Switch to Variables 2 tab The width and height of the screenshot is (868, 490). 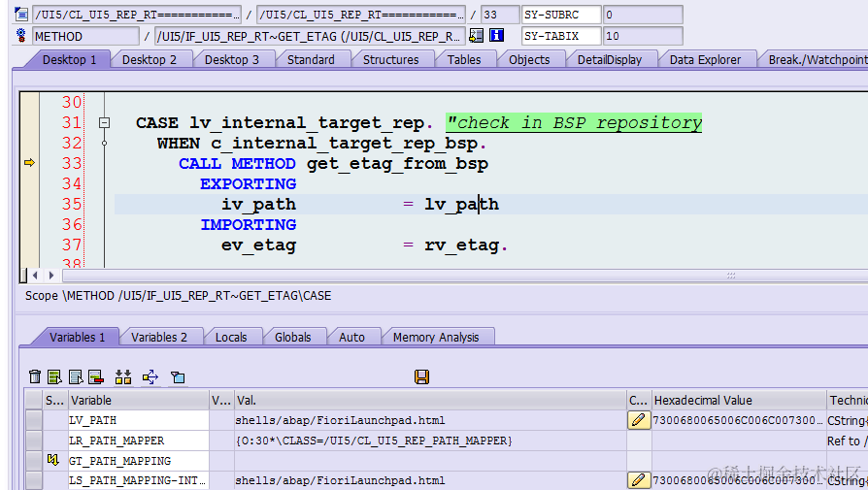pos(159,338)
